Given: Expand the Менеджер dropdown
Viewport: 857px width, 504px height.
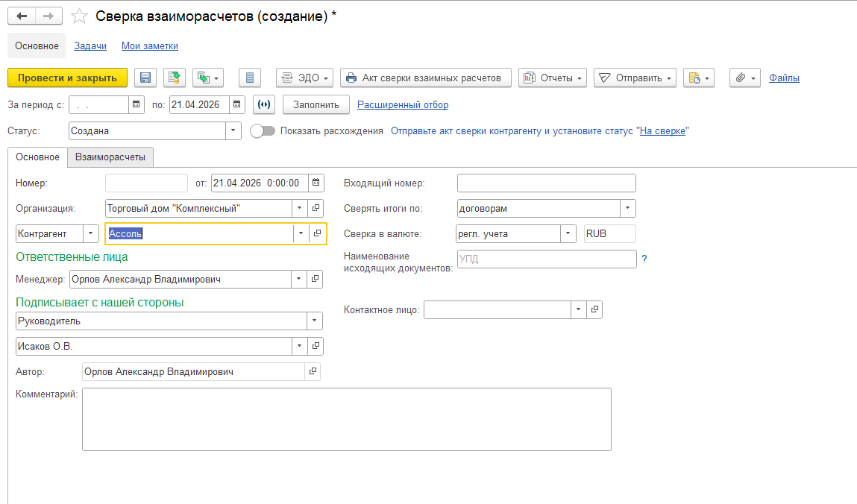Looking at the screenshot, I should (298, 279).
